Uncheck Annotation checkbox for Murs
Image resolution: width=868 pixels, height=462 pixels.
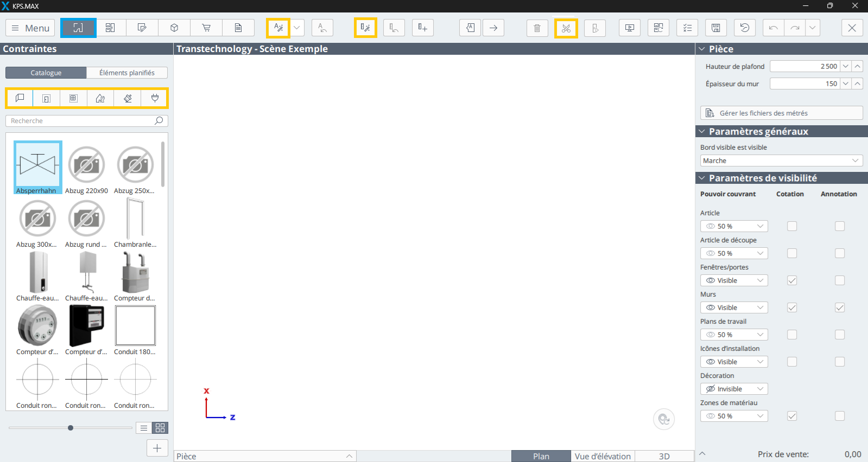[x=840, y=307]
